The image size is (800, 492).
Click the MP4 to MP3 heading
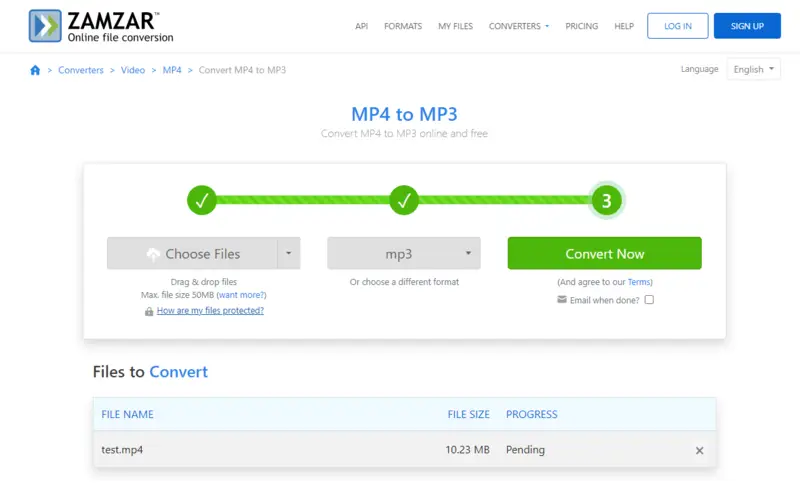click(404, 114)
